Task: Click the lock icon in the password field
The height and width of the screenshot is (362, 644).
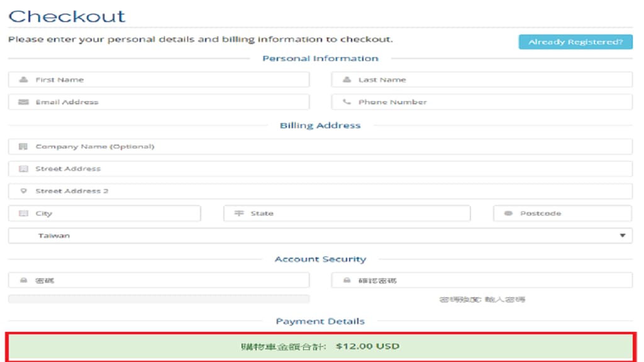Action: tap(24, 280)
